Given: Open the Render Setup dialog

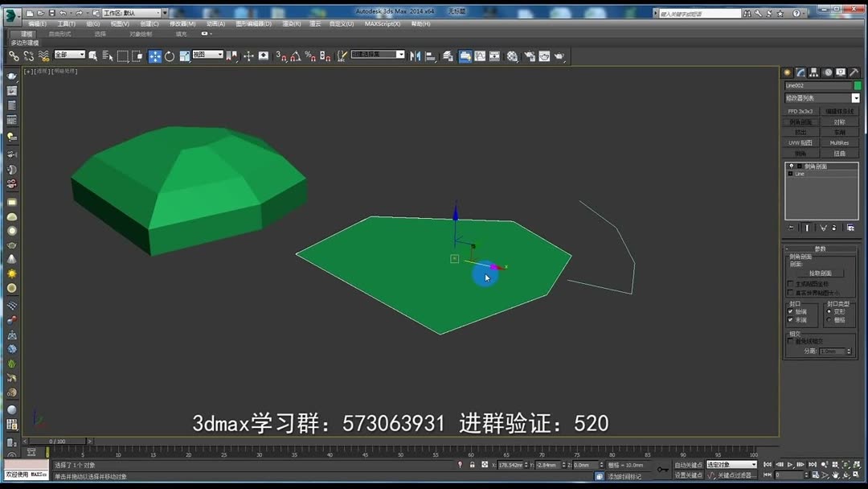Looking at the screenshot, I should click(x=530, y=55).
